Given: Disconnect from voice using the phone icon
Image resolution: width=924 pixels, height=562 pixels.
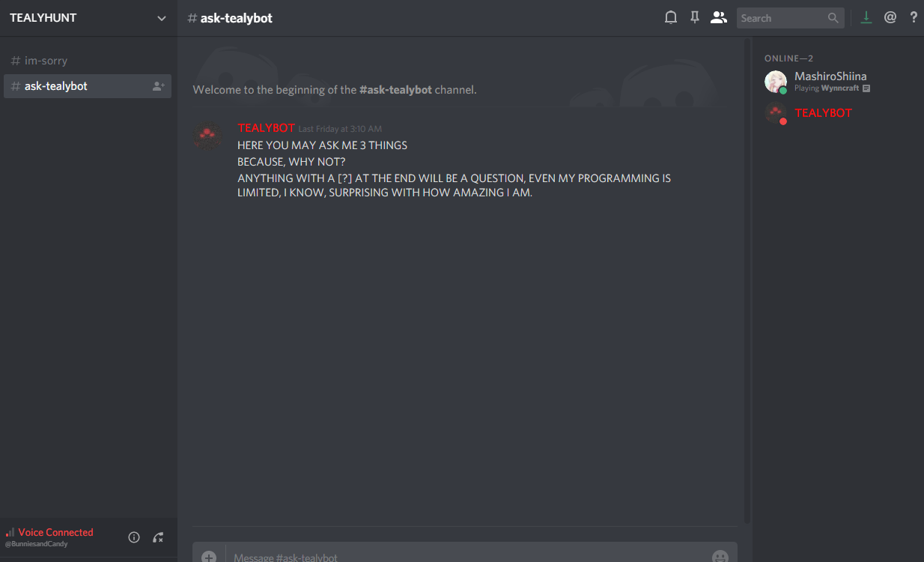Looking at the screenshot, I should (x=158, y=537).
